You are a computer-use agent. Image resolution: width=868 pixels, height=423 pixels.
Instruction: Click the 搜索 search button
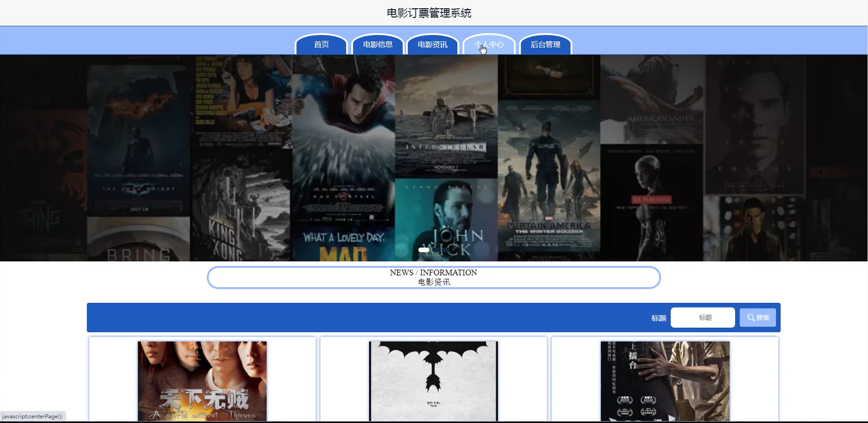coord(757,318)
